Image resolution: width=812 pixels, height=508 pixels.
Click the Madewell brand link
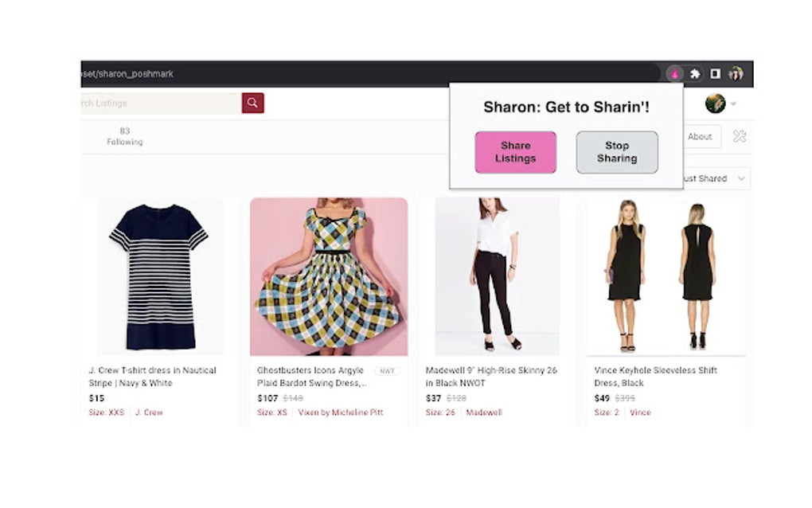pos(485,412)
